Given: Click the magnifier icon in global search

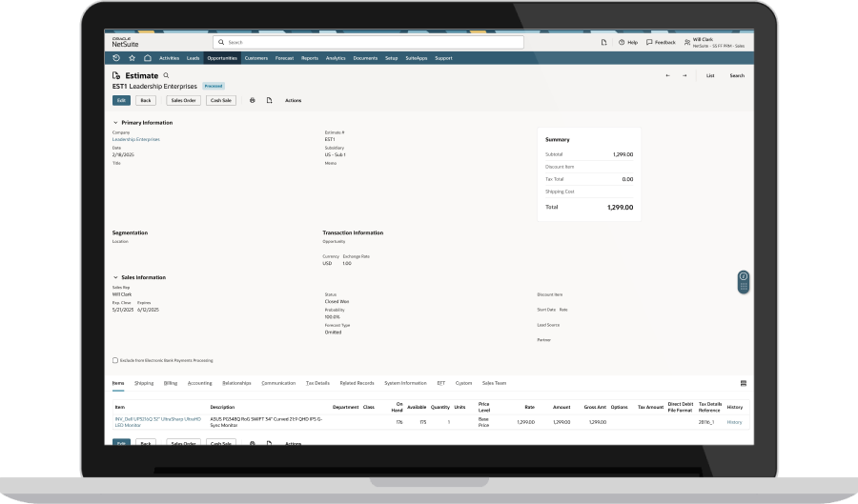Looking at the screenshot, I should tap(221, 42).
